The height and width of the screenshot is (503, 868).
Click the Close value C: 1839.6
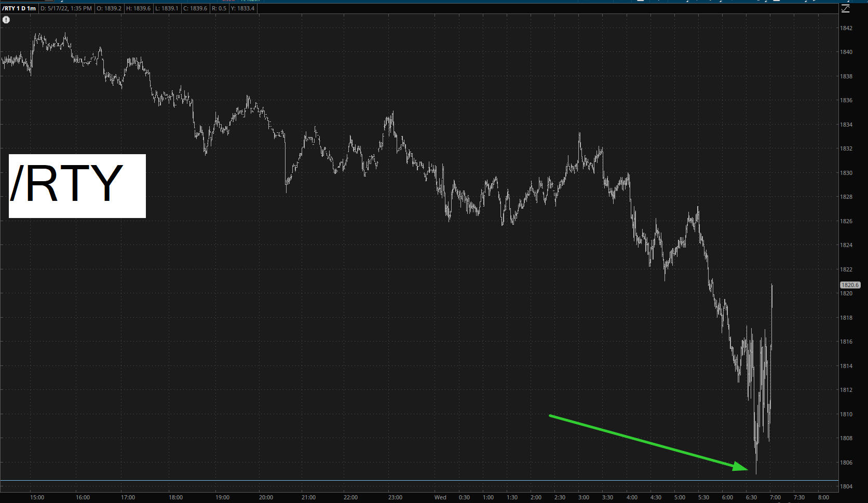point(195,8)
